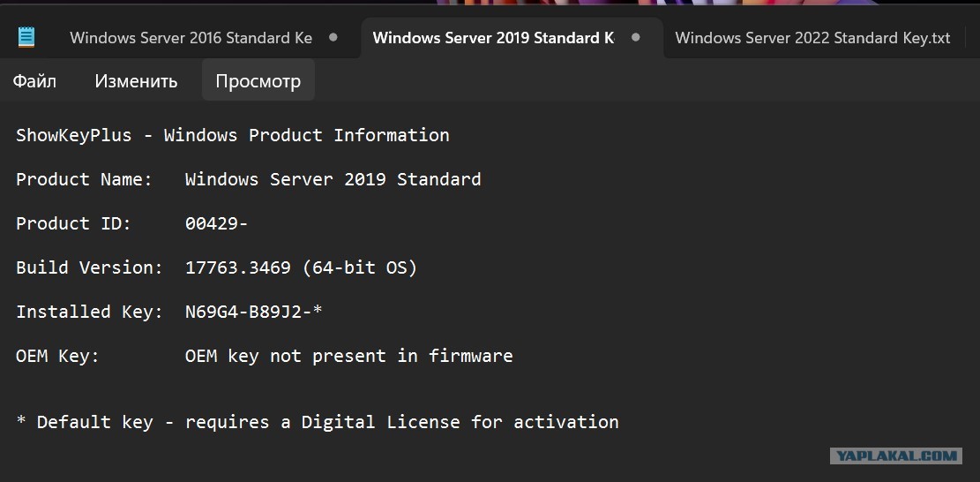Click the 'Windows Server 2019 Standard' product name value

[333, 179]
